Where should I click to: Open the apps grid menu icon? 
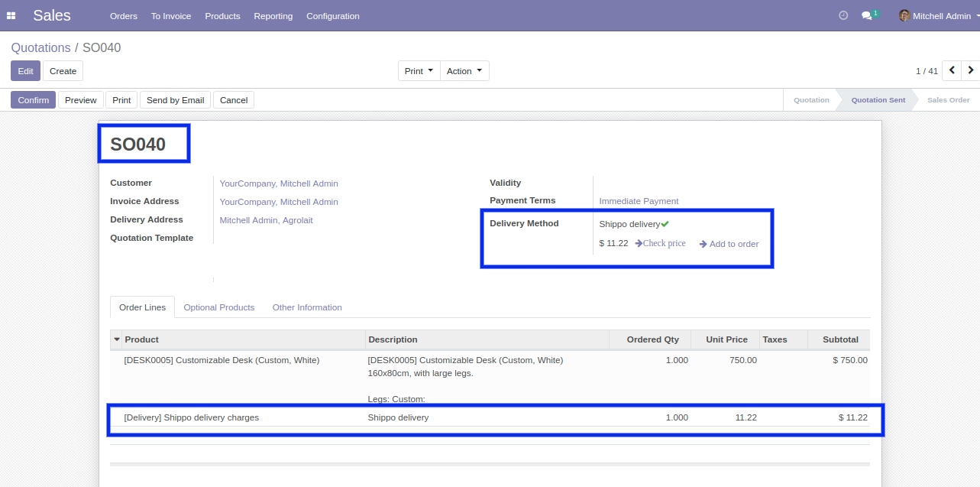(x=11, y=15)
